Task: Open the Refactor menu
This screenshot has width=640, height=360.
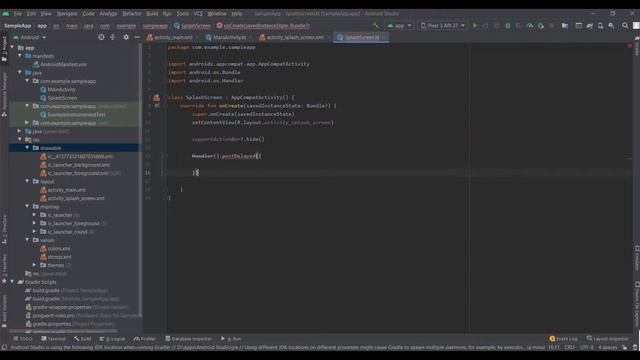Action: pyautogui.click(x=132, y=13)
